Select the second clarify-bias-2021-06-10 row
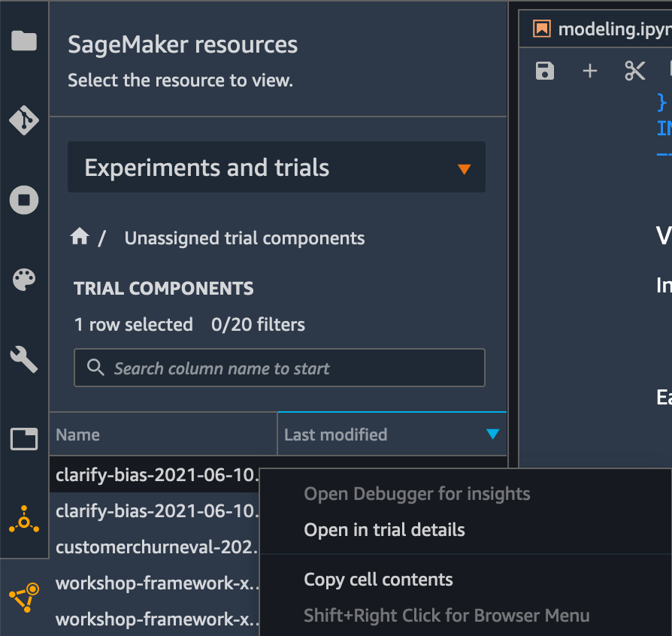 (155, 511)
